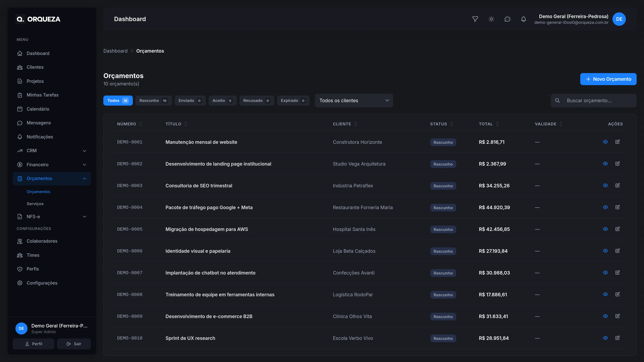644x362 pixels.
Task: Open notifications bell in top bar
Action: tap(523, 19)
